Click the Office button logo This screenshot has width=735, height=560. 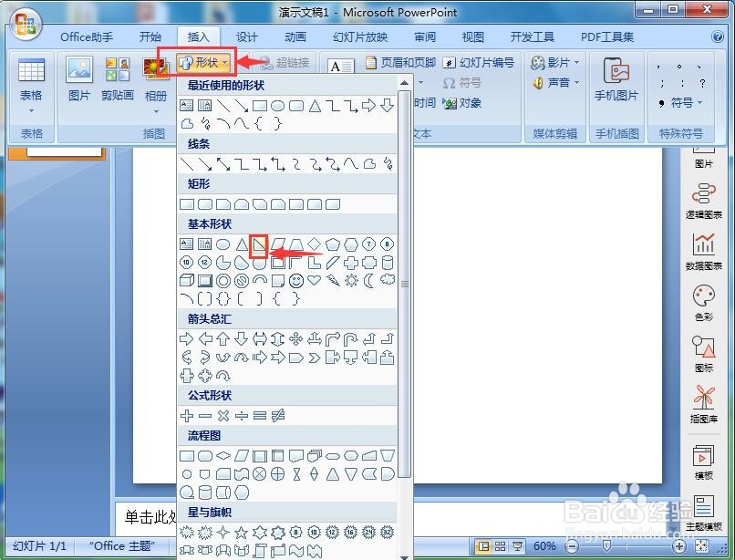(26, 24)
